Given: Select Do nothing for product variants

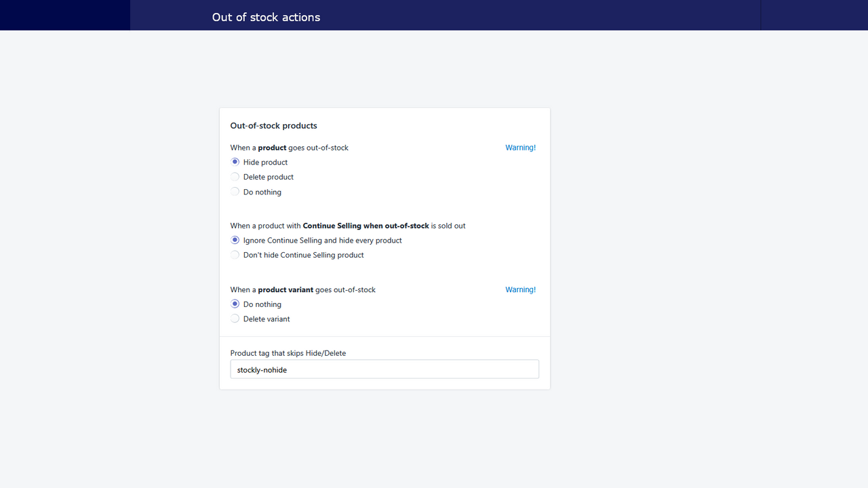Looking at the screenshot, I should pos(235,304).
